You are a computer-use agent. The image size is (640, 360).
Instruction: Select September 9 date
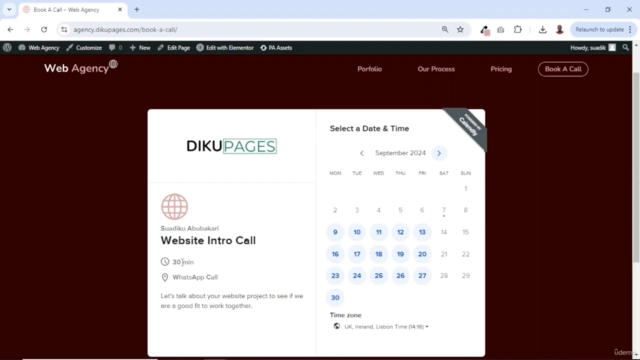point(335,232)
